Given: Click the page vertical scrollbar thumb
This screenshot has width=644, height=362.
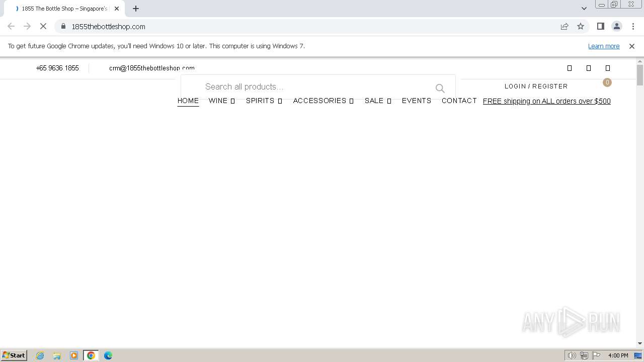Looking at the screenshot, I should click(x=640, y=75).
